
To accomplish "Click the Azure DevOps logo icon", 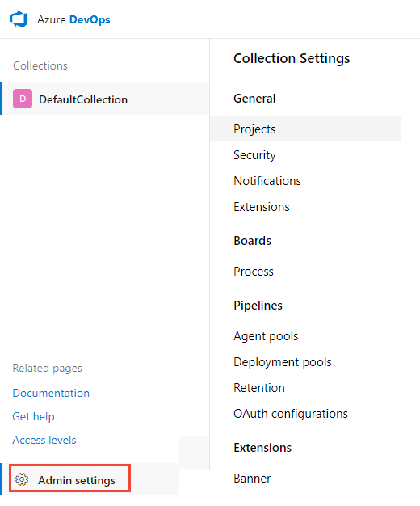I will [19, 19].
